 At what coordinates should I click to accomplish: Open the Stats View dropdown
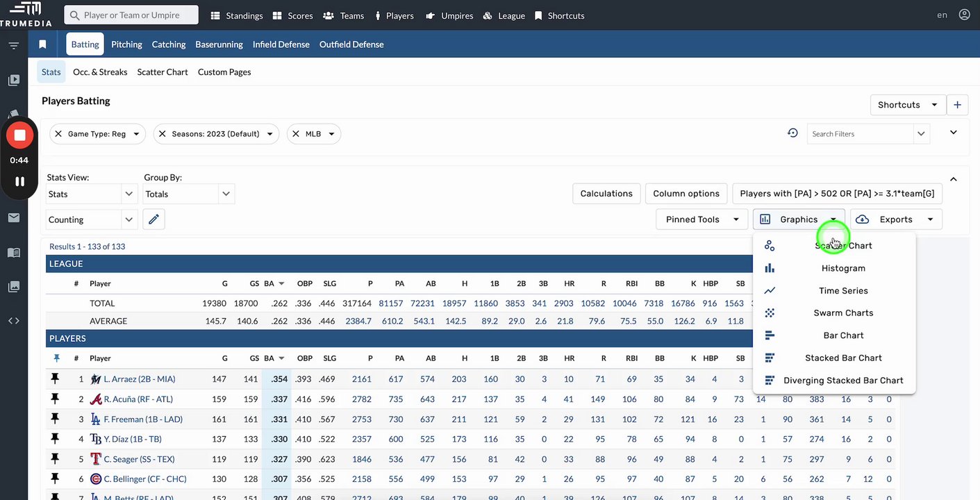(x=92, y=194)
